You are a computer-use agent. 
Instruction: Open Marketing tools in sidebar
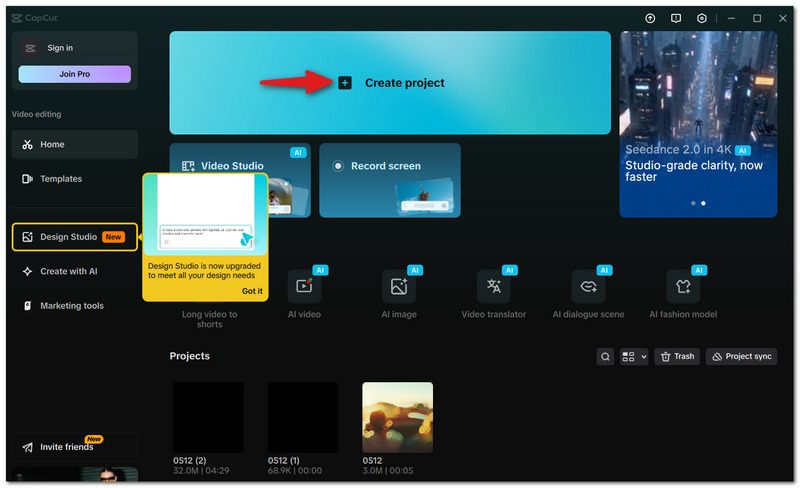click(74, 306)
